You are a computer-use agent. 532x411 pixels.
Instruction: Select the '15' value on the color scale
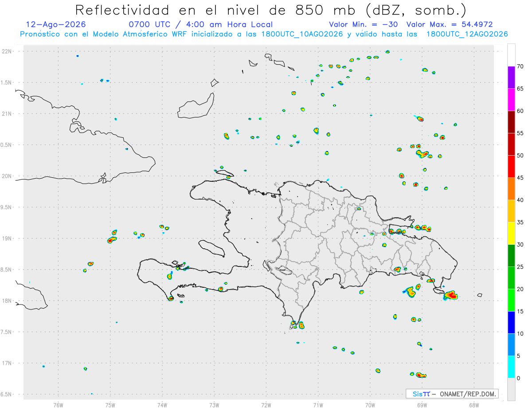[520, 311]
